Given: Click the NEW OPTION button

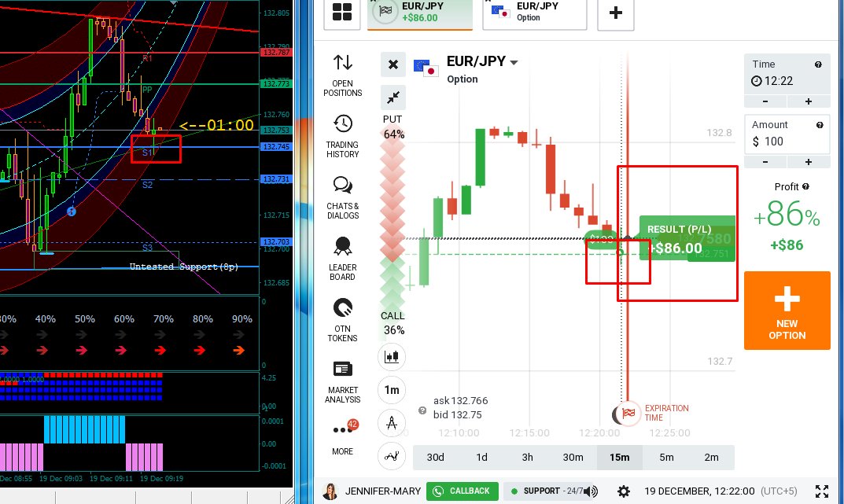Looking at the screenshot, I should 787,310.
